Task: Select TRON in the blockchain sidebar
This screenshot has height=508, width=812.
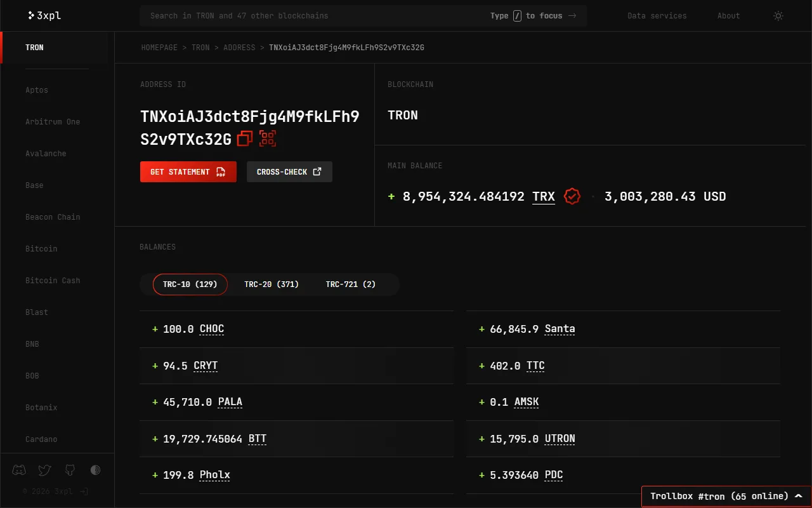Action: [x=55, y=48]
